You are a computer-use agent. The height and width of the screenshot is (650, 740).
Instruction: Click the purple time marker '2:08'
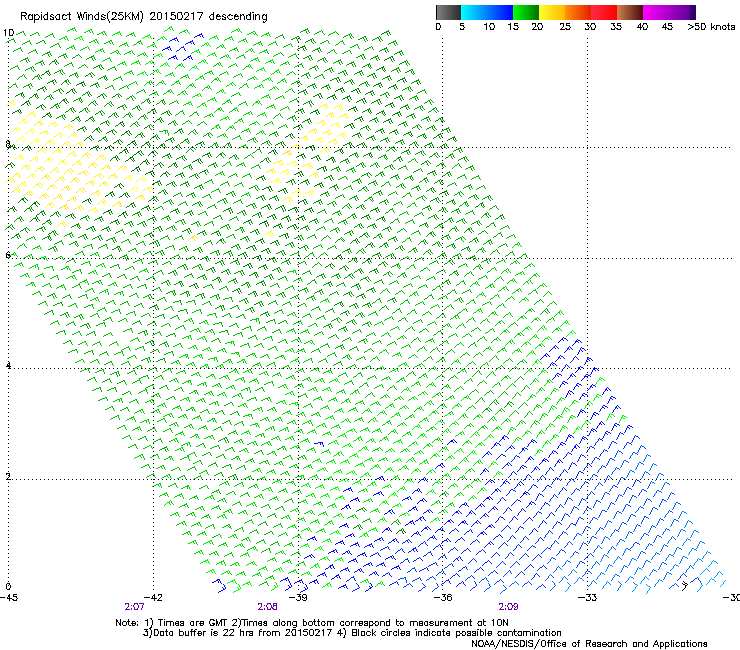click(268, 607)
